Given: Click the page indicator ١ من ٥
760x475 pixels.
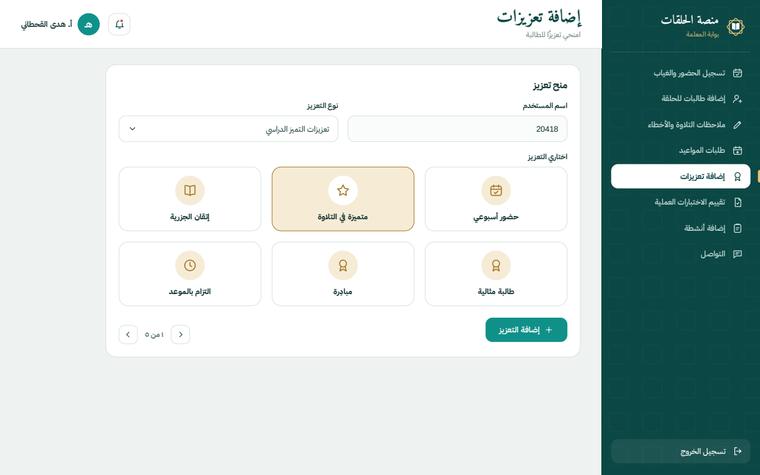Looking at the screenshot, I should click(x=154, y=335).
